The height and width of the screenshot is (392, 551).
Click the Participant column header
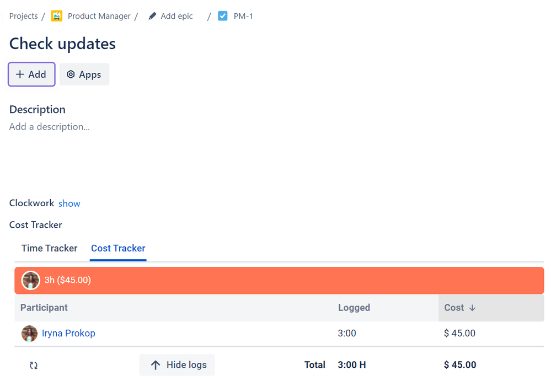pos(44,308)
